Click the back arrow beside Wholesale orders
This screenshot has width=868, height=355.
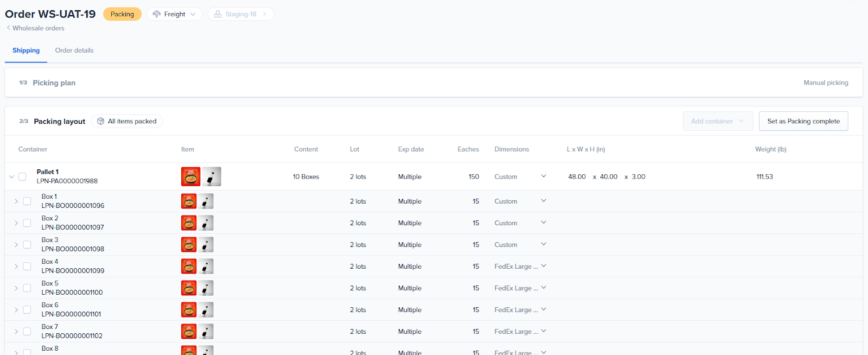click(x=8, y=28)
